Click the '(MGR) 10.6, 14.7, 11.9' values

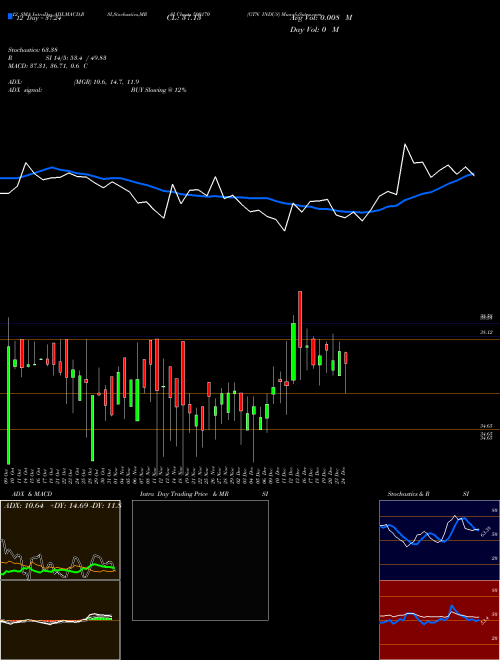106,82
